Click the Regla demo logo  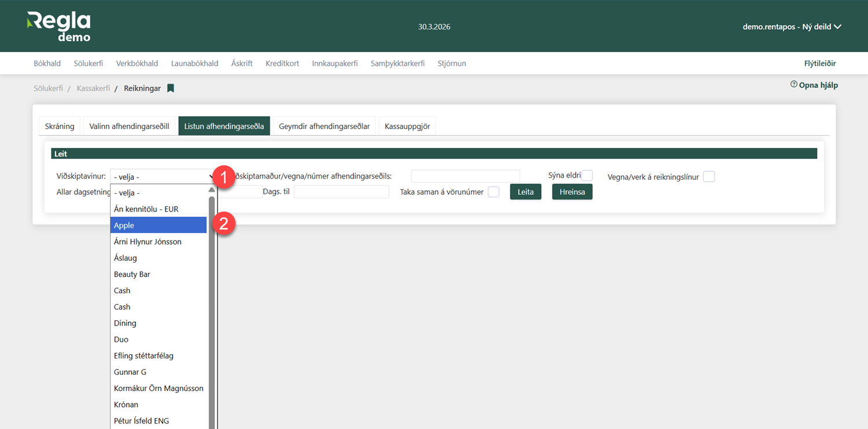point(58,27)
